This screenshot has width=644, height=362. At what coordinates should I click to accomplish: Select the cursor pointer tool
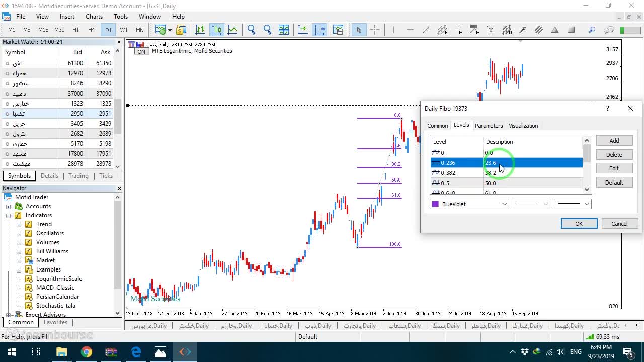(359, 30)
